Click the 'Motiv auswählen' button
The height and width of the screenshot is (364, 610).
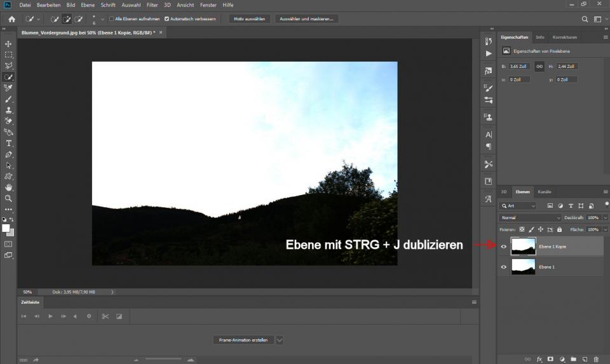pyautogui.click(x=250, y=19)
